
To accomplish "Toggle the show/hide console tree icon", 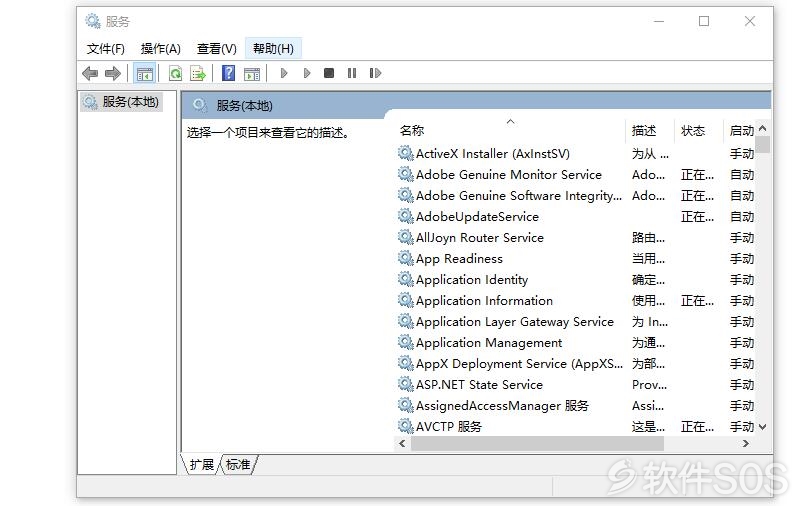I will pos(145,74).
